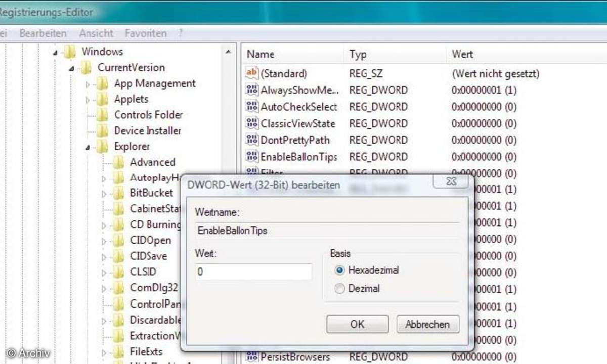607x364 pixels.
Task: Select the CIDOpen folder icon
Action: click(118, 240)
